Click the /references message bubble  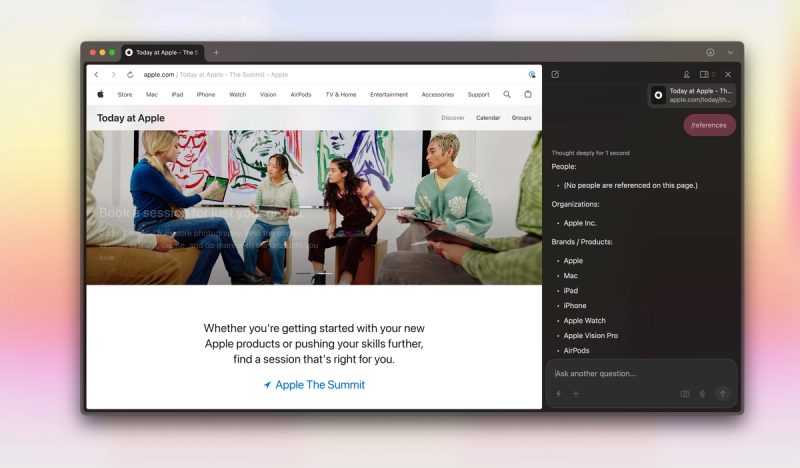pyautogui.click(x=709, y=125)
